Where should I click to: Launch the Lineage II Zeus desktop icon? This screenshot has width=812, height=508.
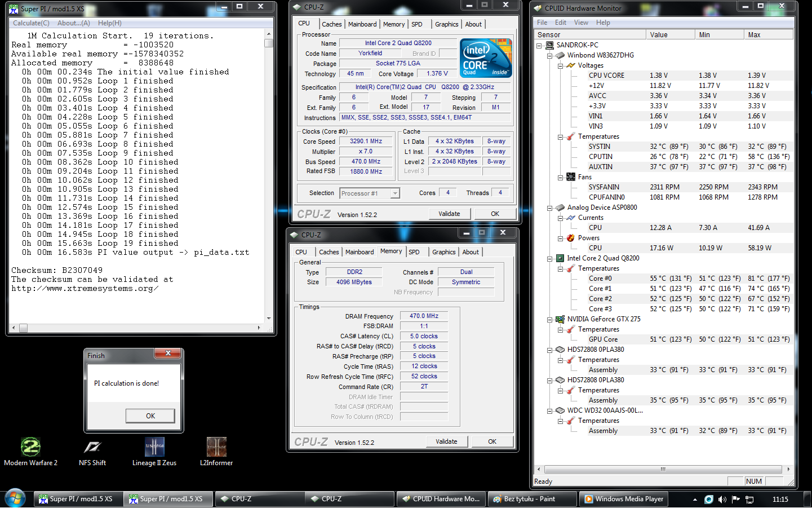tap(154, 448)
